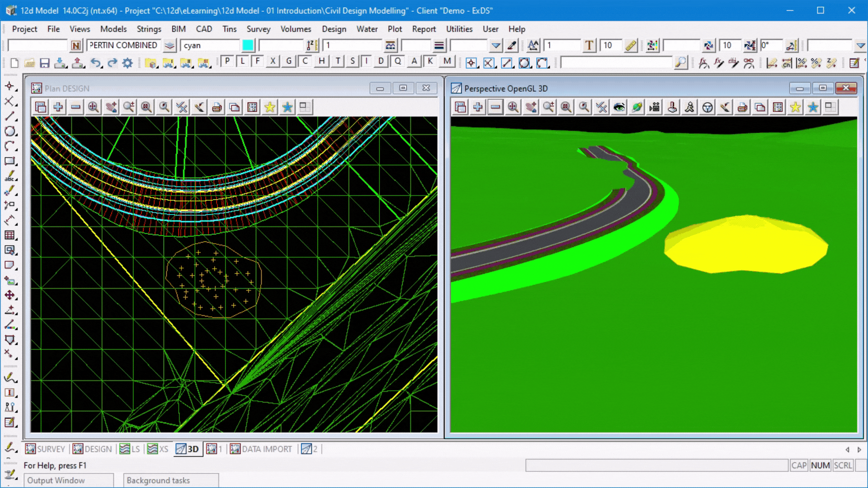Click the search magnifier beside the search field
The height and width of the screenshot is (488, 868).
(x=680, y=63)
